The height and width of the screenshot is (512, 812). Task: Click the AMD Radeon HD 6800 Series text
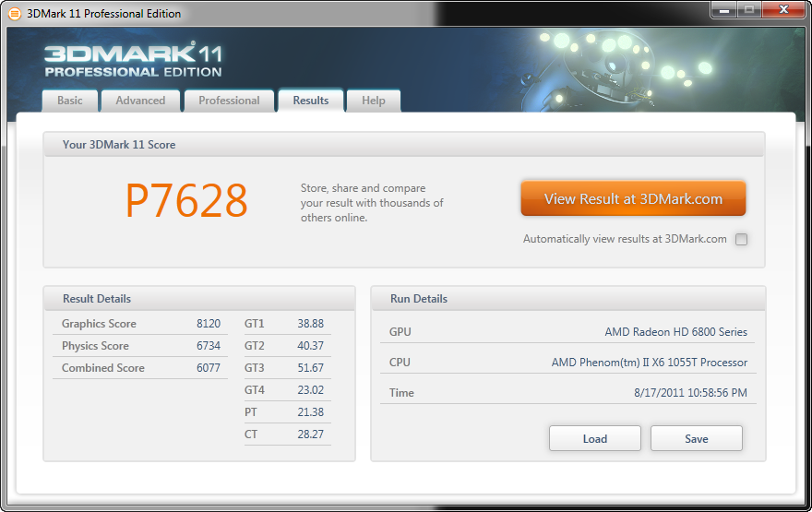[675, 332]
